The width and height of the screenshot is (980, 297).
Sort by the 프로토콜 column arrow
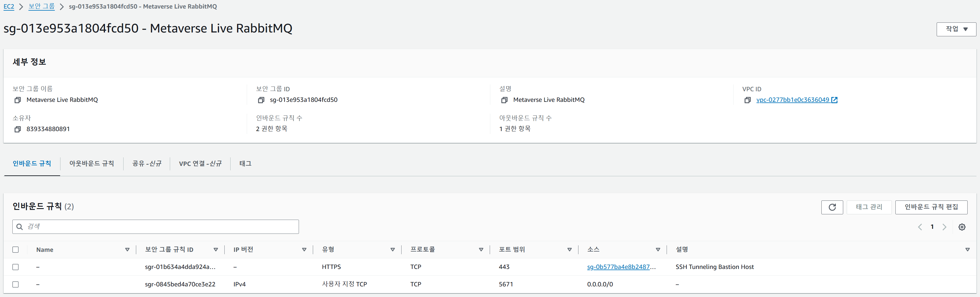pos(481,250)
